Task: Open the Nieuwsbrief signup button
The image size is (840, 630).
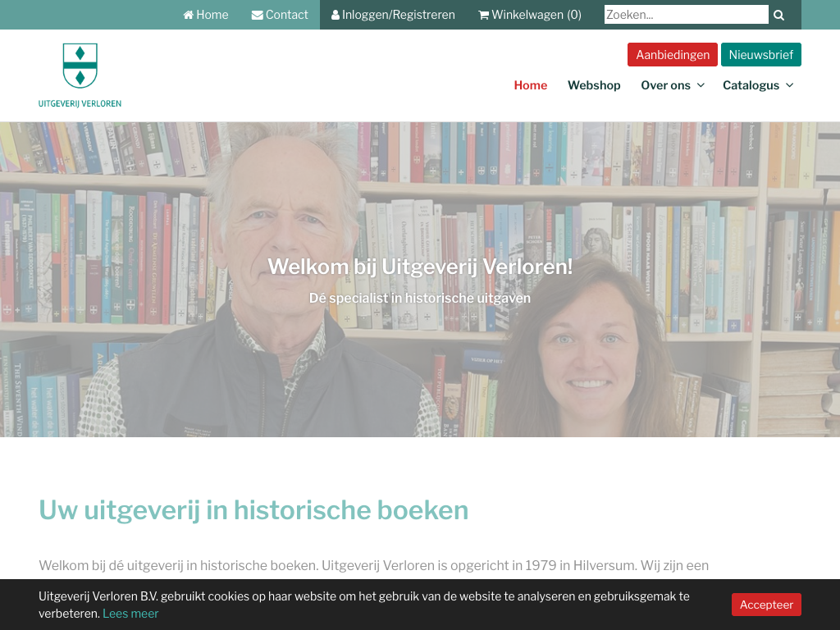Action: coord(760,55)
